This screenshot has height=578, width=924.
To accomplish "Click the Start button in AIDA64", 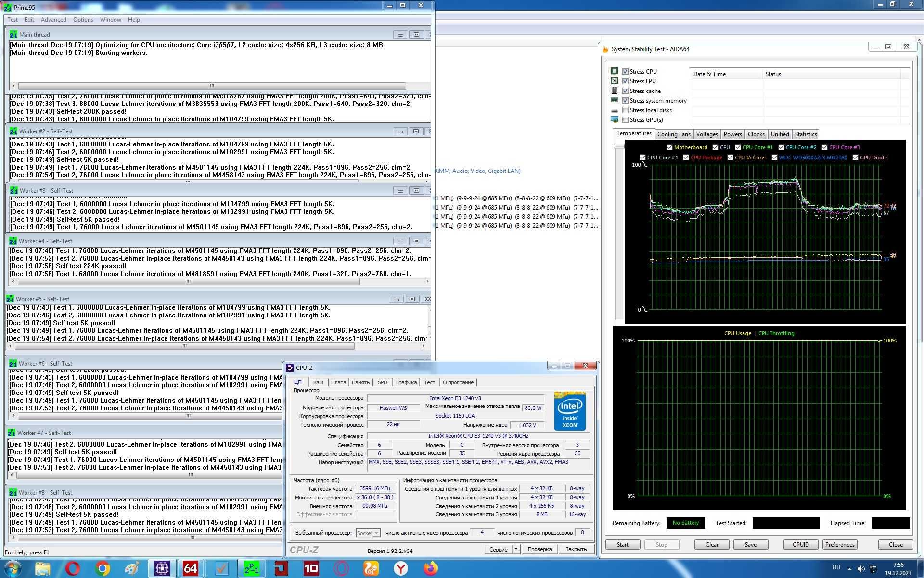I will coord(623,545).
